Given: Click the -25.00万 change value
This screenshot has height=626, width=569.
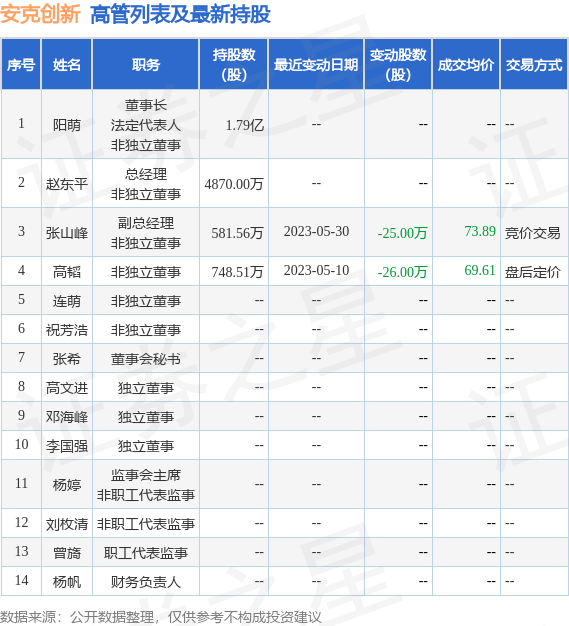Looking at the screenshot, I should [402, 232].
